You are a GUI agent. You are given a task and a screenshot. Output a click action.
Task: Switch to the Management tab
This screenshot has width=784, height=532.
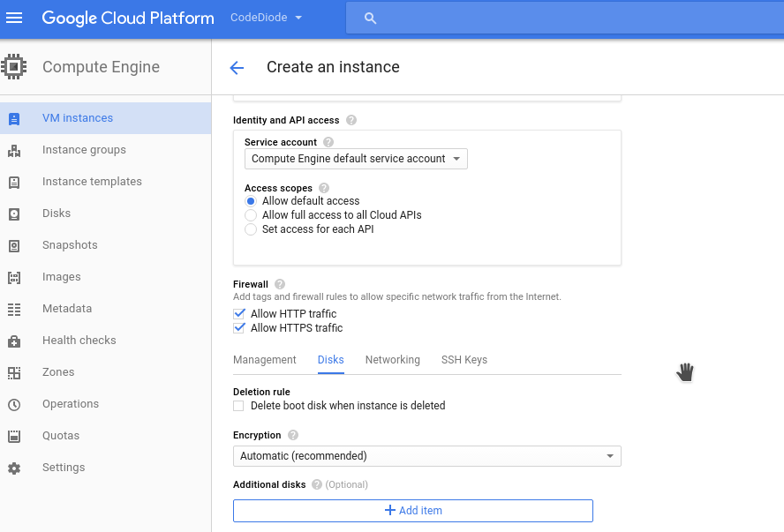[265, 360]
